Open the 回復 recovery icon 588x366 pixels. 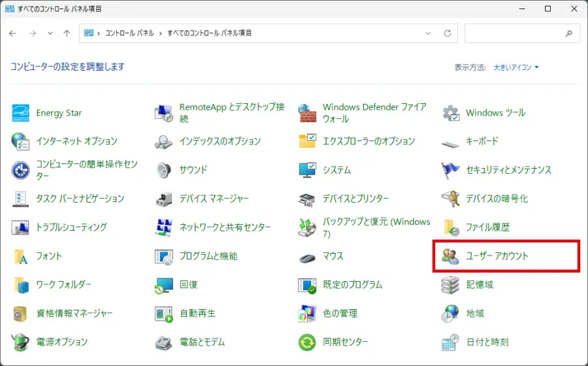click(x=163, y=284)
